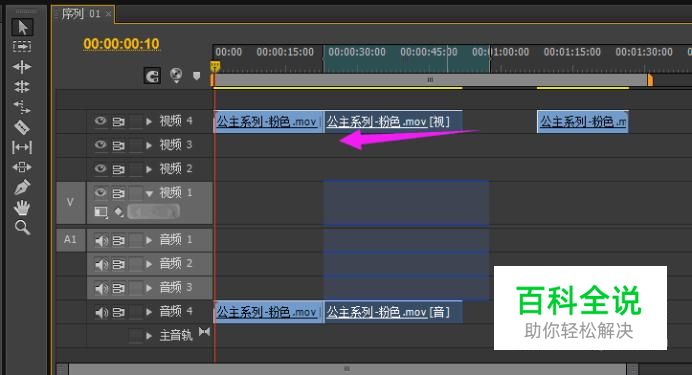
Task: Select the Ripple Edit tool
Action: 22,67
